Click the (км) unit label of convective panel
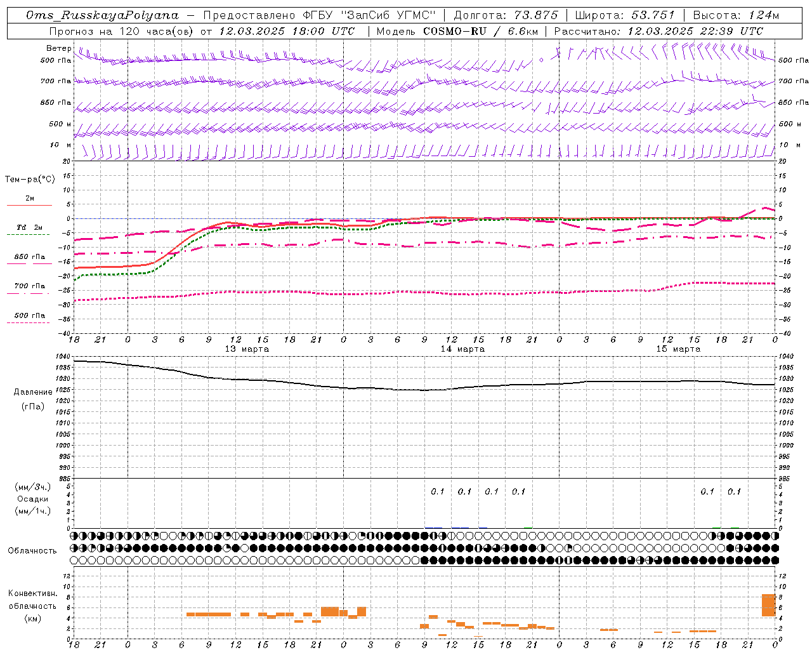812x650 pixels. (x=32, y=618)
